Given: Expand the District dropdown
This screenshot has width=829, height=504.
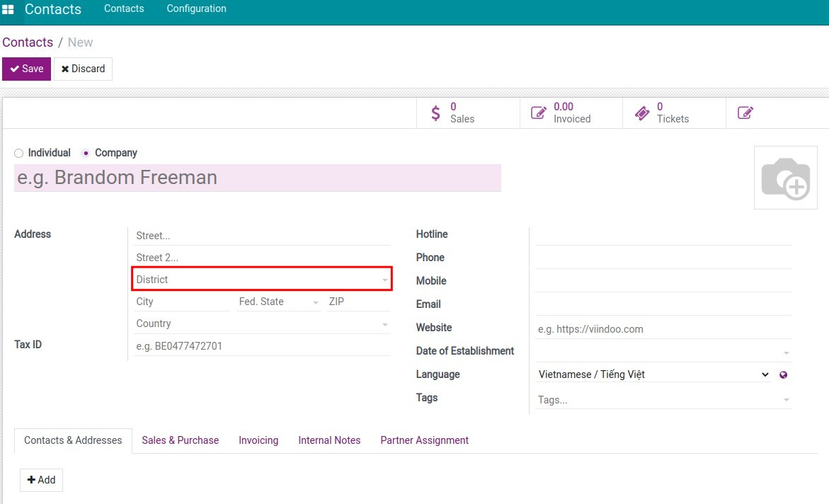Looking at the screenshot, I should 384,280.
